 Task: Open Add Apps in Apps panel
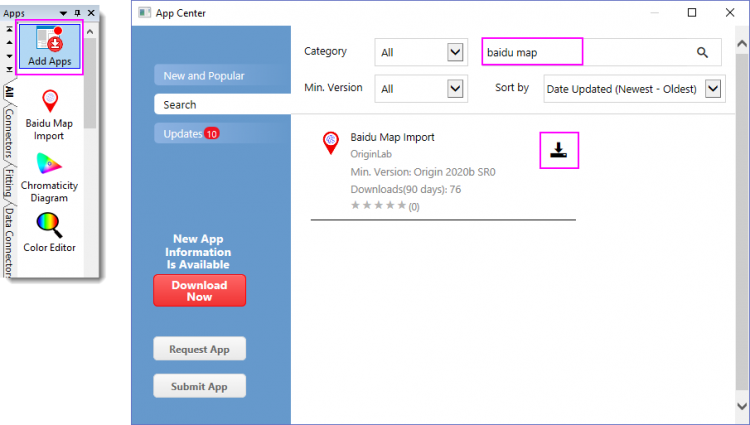[x=49, y=47]
